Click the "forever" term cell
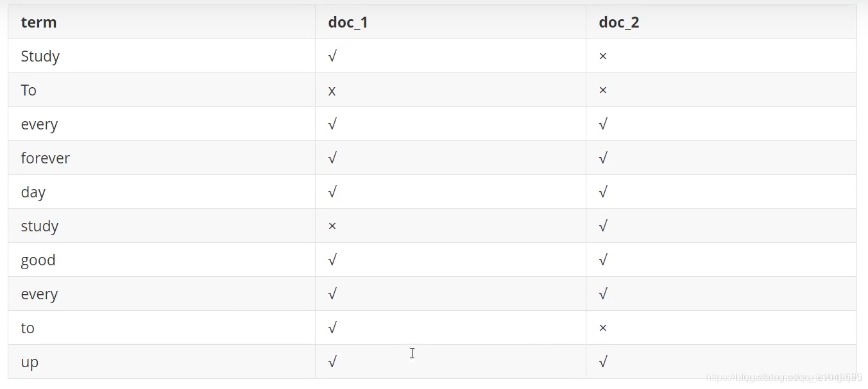The height and width of the screenshot is (389, 868). click(x=45, y=158)
